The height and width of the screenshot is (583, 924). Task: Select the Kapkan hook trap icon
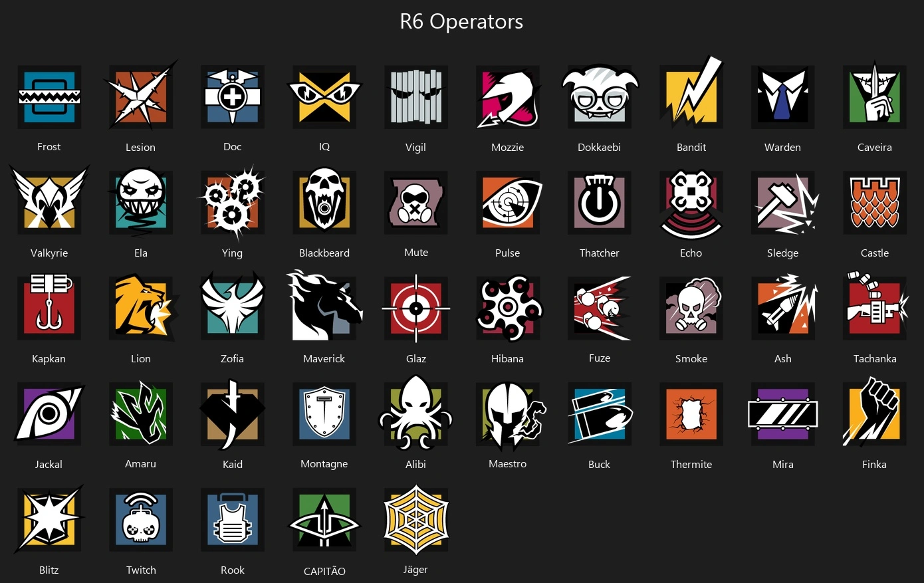(49, 306)
